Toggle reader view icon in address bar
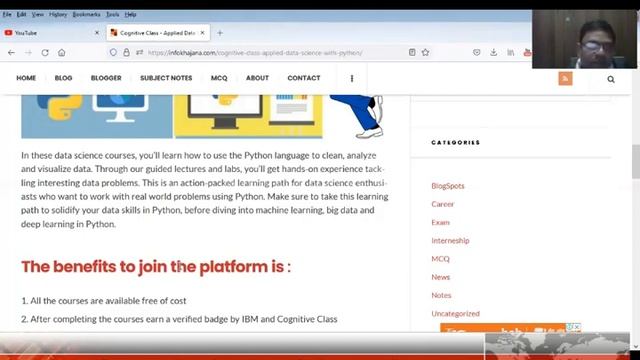 coord(412,52)
